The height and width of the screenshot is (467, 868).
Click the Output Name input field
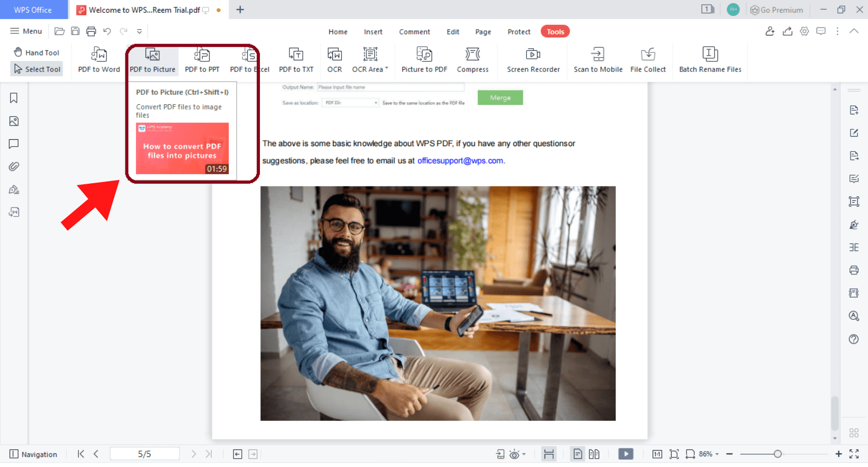click(391, 87)
